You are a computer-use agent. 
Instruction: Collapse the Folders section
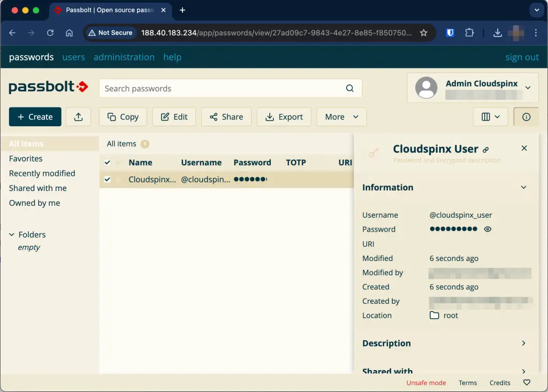(12, 234)
